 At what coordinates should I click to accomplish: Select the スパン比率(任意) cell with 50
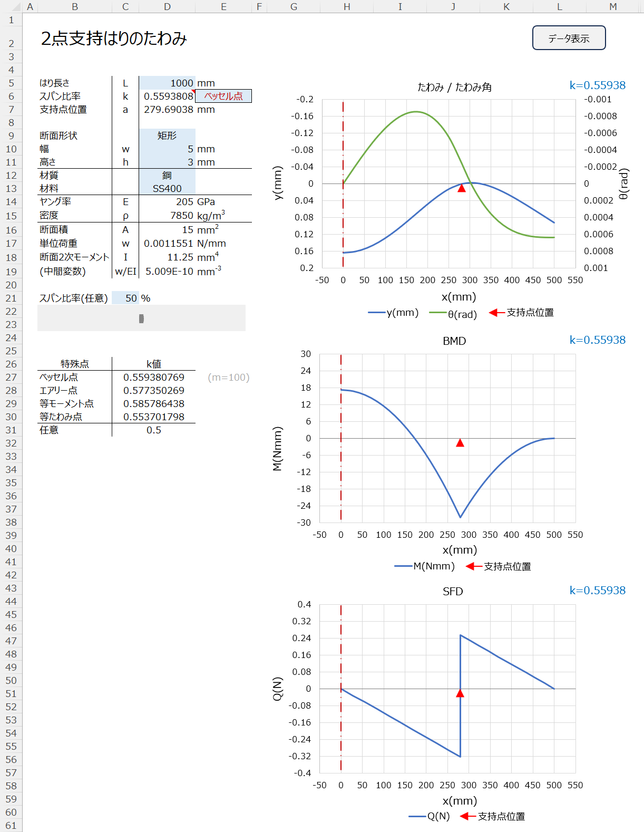coord(125,298)
